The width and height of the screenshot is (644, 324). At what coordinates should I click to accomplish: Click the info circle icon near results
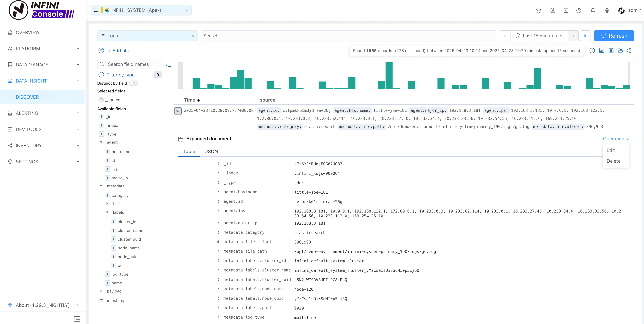592,51
